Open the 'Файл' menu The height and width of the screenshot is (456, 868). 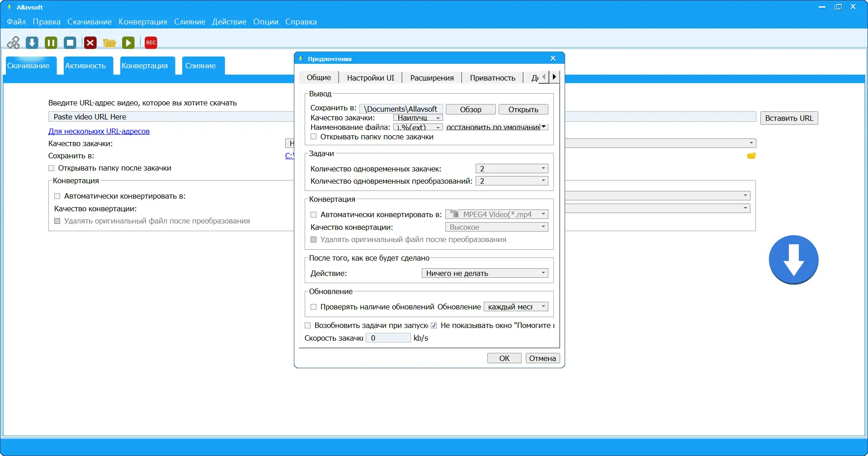click(x=16, y=22)
